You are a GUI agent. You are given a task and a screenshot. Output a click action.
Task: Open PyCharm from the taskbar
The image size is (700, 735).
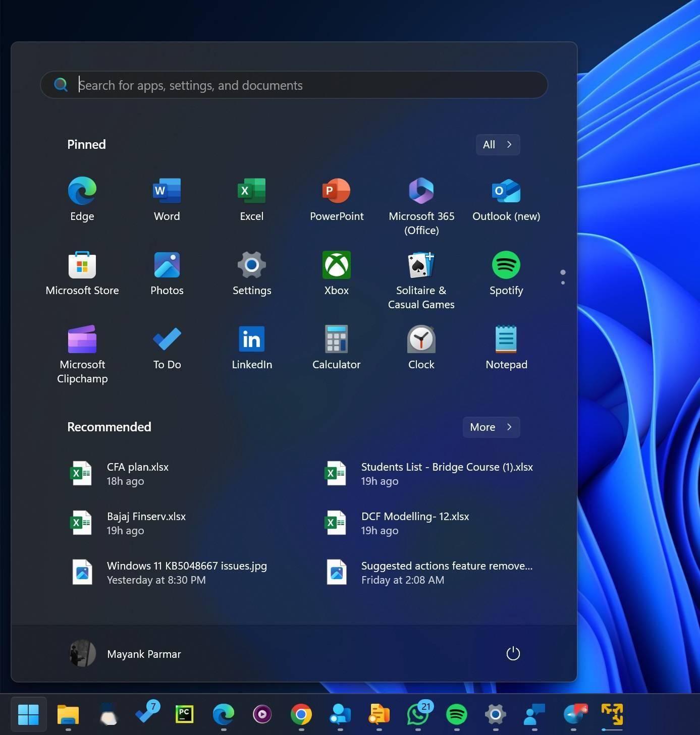184,714
